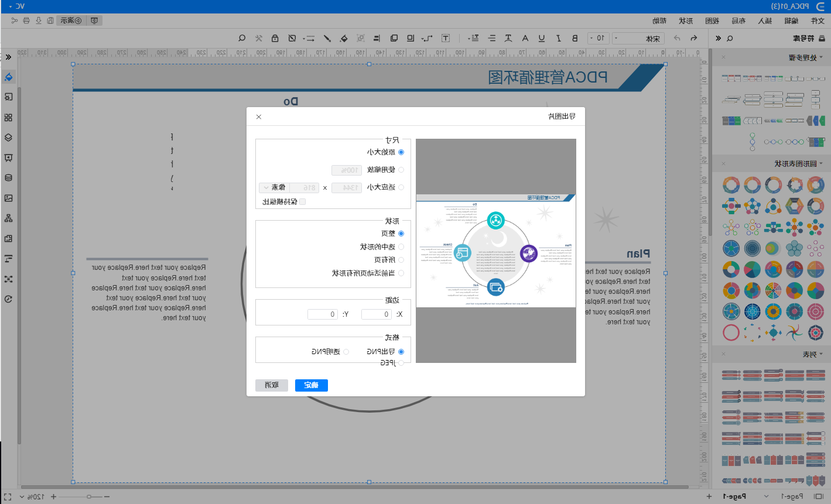Viewport: 831px width, 504px height.
Task: Click the font color A icon
Action: pos(525,38)
